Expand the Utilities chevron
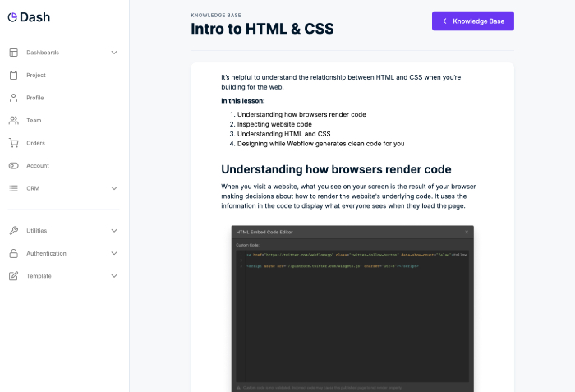Image resolution: width=575 pixels, height=392 pixels. pyautogui.click(x=114, y=230)
